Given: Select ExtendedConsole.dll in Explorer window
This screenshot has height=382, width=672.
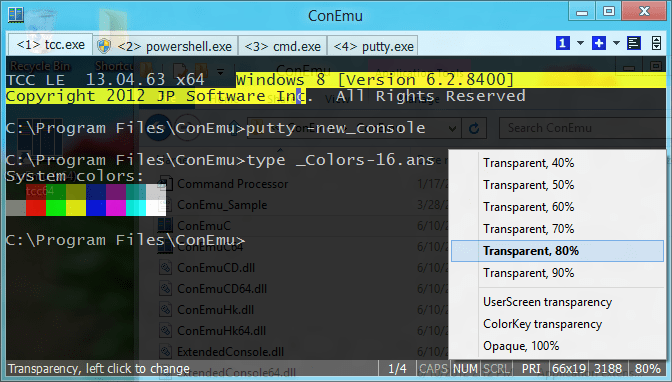Looking at the screenshot, I should tap(231, 352).
